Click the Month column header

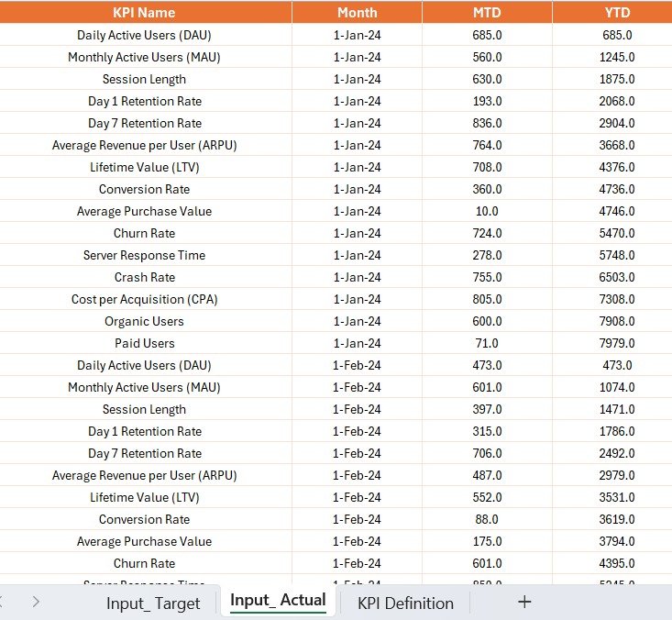[x=357, y=13]
